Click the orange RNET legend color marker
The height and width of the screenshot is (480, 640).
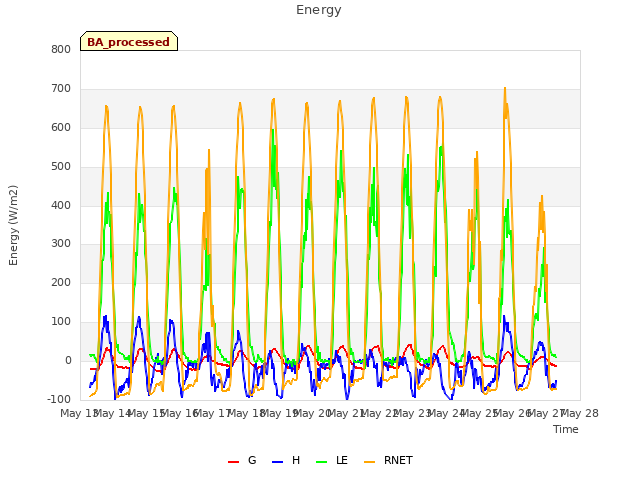(x=369, y=462)
